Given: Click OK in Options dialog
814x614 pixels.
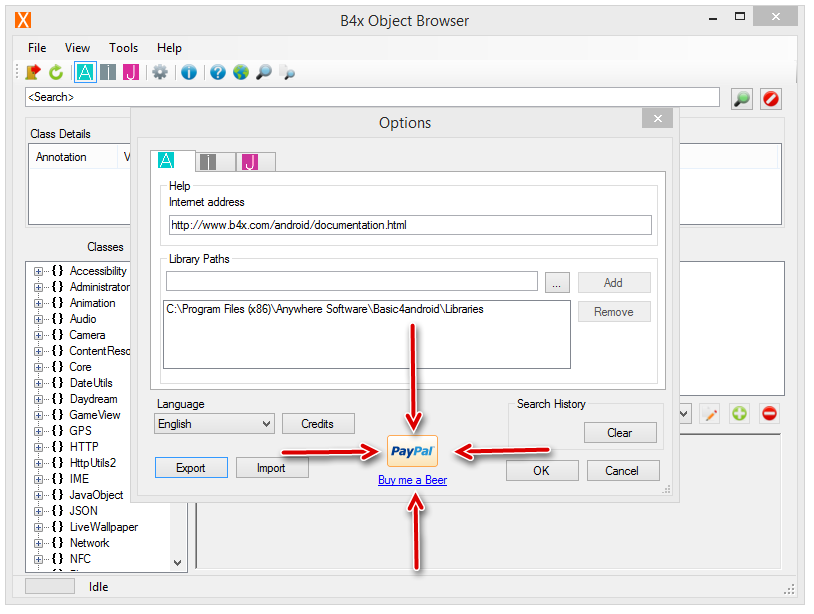Looking at the screenshot, I should pyautogui.click(x=542, y=471).
